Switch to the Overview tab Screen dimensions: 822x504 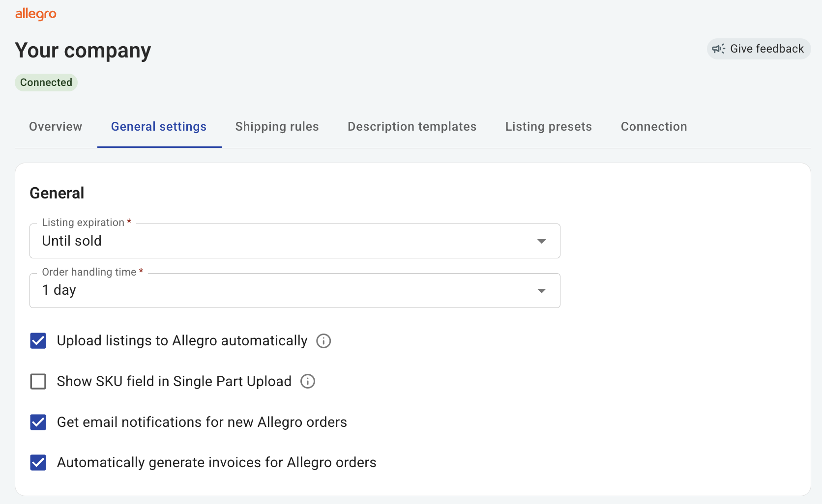click(56, 127)
